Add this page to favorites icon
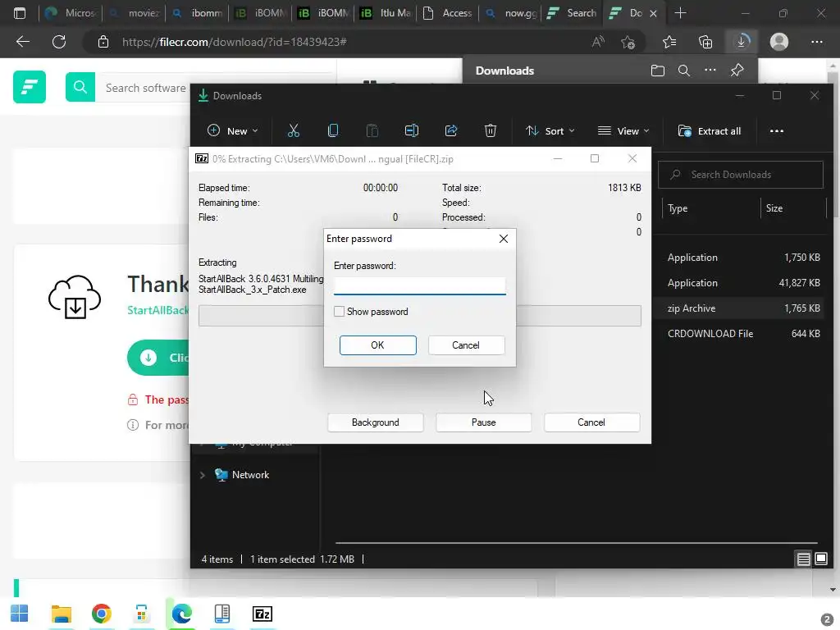This screenshot has width=840, height=630. pyautogui.click(x=628, y=42)
